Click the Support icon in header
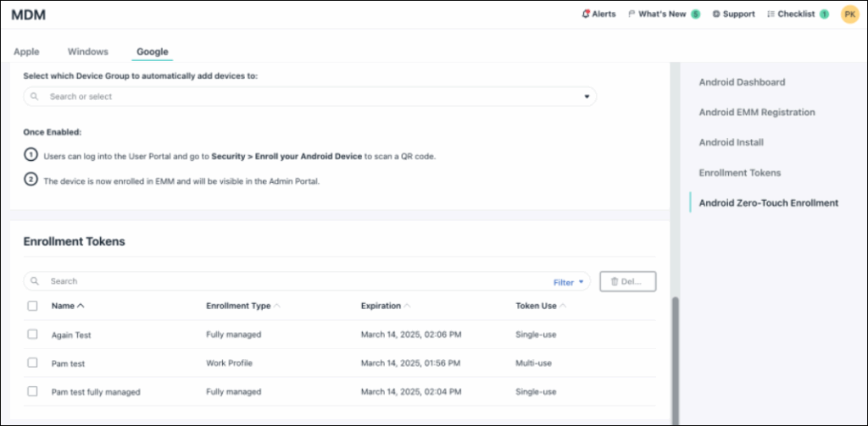The width and height of the screenshot is (868, 426). click(x=716, y=14)
